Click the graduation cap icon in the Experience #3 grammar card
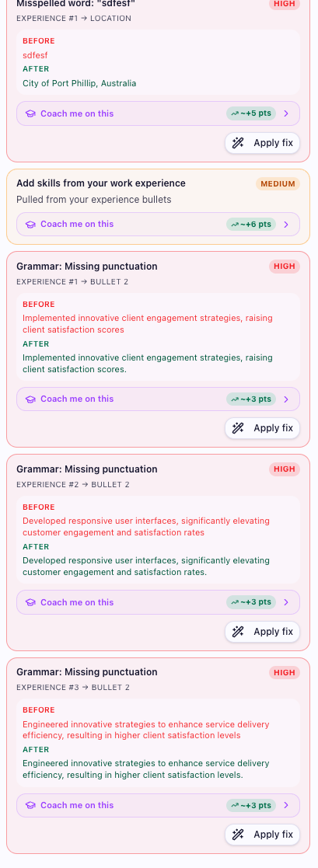 (x=30, y=806)
